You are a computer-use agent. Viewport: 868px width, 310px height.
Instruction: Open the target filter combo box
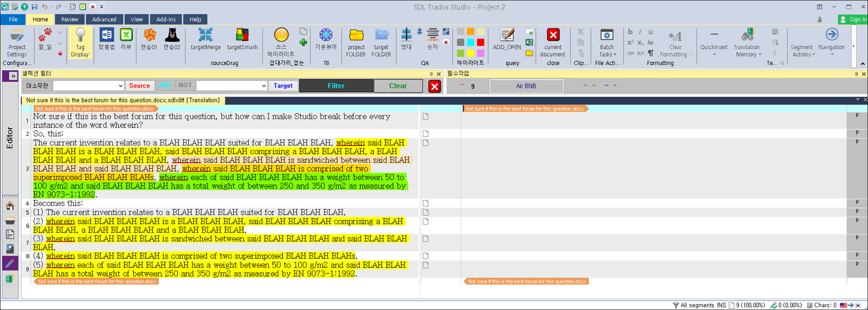[x=231, y=86]
